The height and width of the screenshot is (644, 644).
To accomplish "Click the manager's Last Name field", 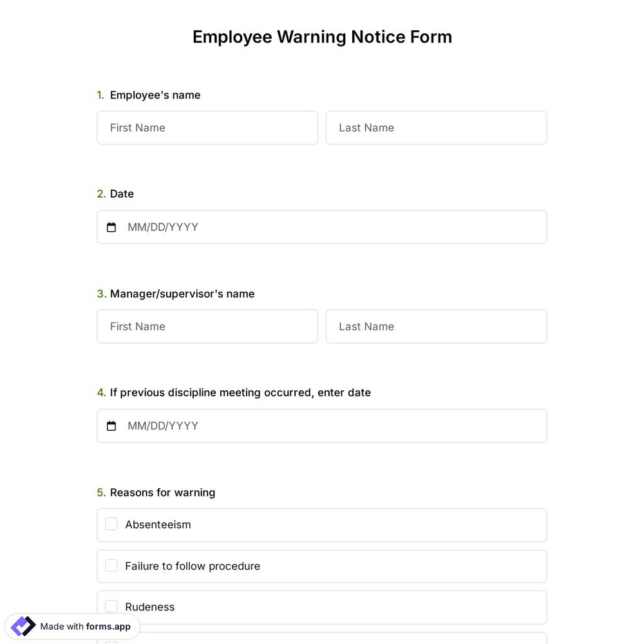I will [x=436, y=326].
